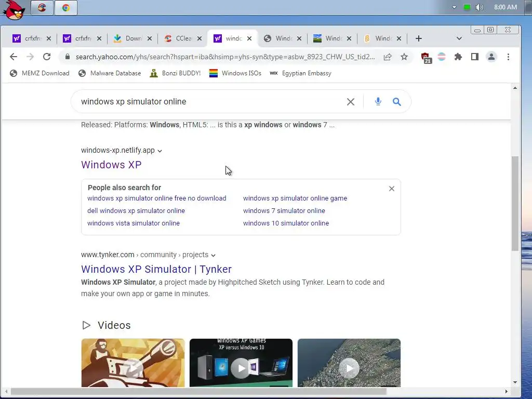Screen dimensions: 532x399
Task: Open Malware Database bookmark
Action: 110,73
